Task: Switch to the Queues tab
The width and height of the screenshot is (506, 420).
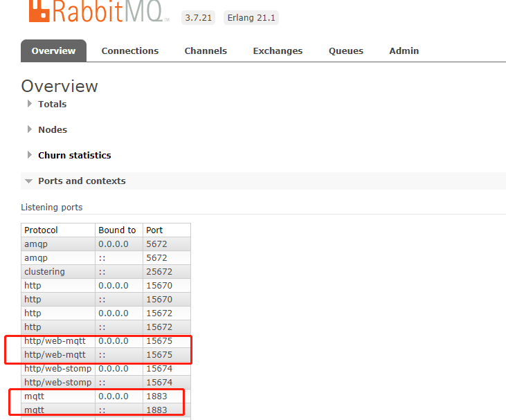Action: click(345, 51)
